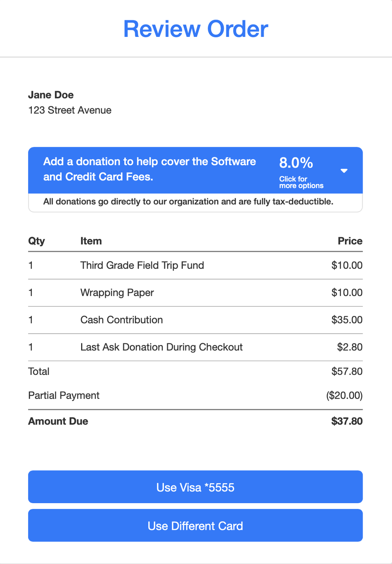Pay with Use Visa *5555 button

click(195, 487)
